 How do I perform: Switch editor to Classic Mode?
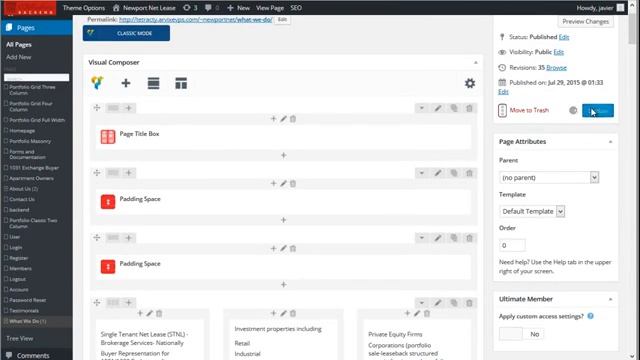pyautogui.click(x=126, y=33)
